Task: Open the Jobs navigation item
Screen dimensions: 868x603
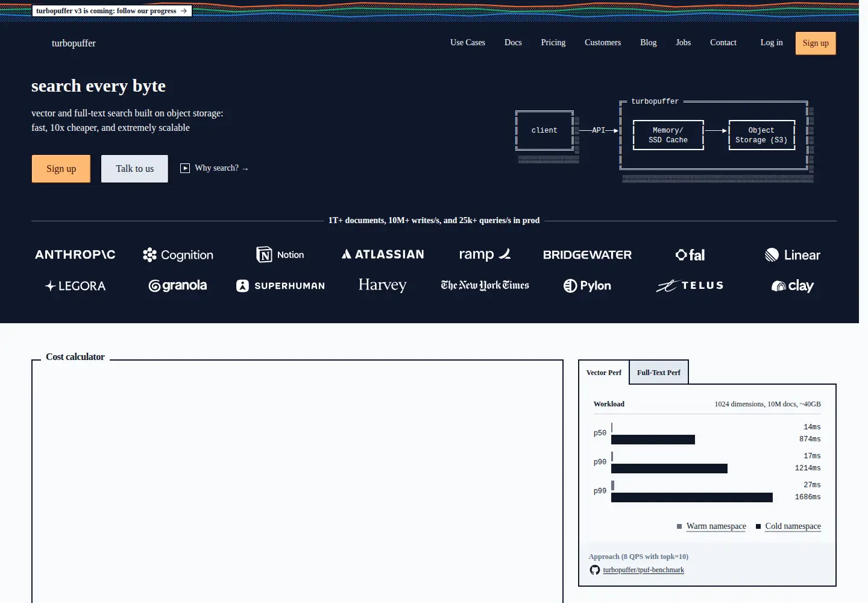Action: 684,43
